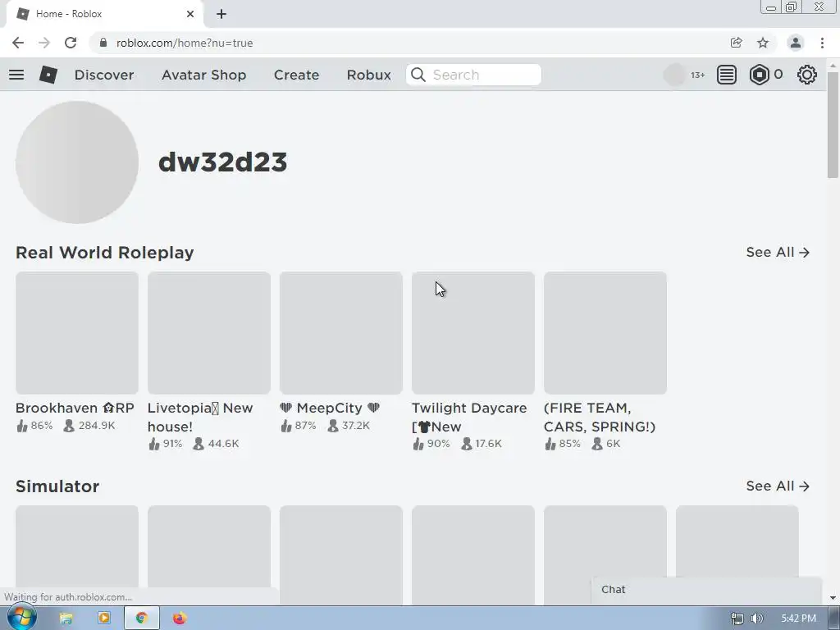Click the Roblox search field
840x630 pixels.
tap(473, 75)
